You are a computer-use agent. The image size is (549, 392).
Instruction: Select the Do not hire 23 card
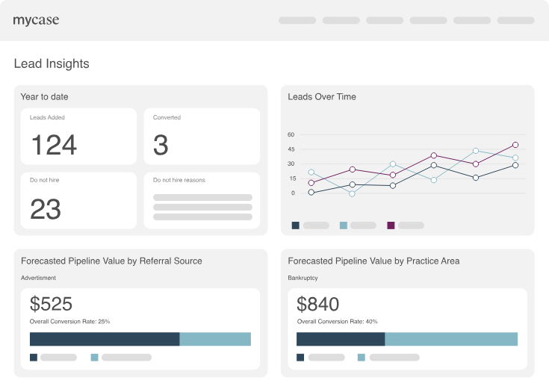[x=78, y=201]
